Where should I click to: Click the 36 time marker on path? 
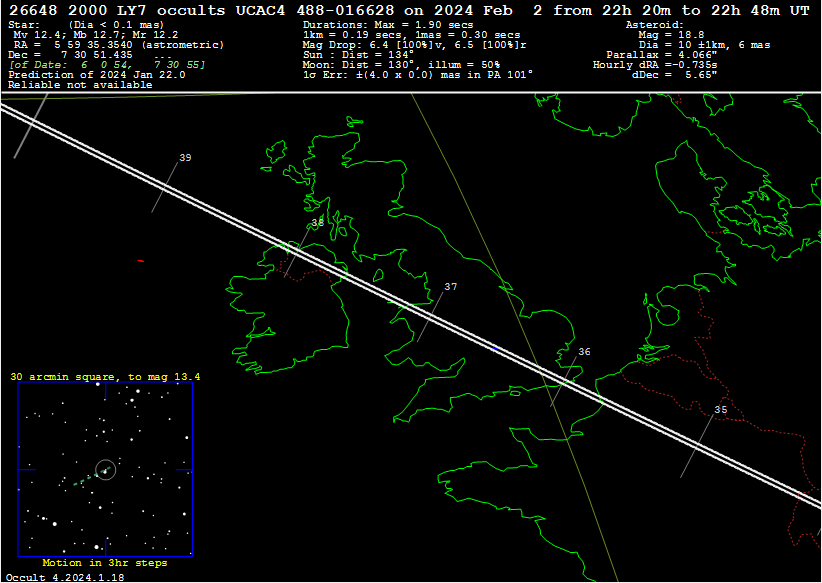584,352
